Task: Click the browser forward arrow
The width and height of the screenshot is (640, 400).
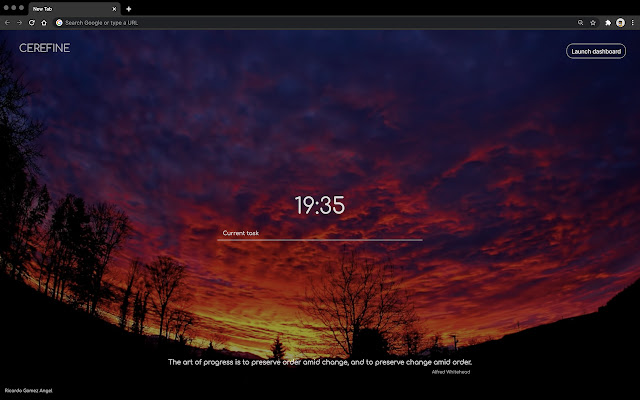Action: [x=19, y=22]
